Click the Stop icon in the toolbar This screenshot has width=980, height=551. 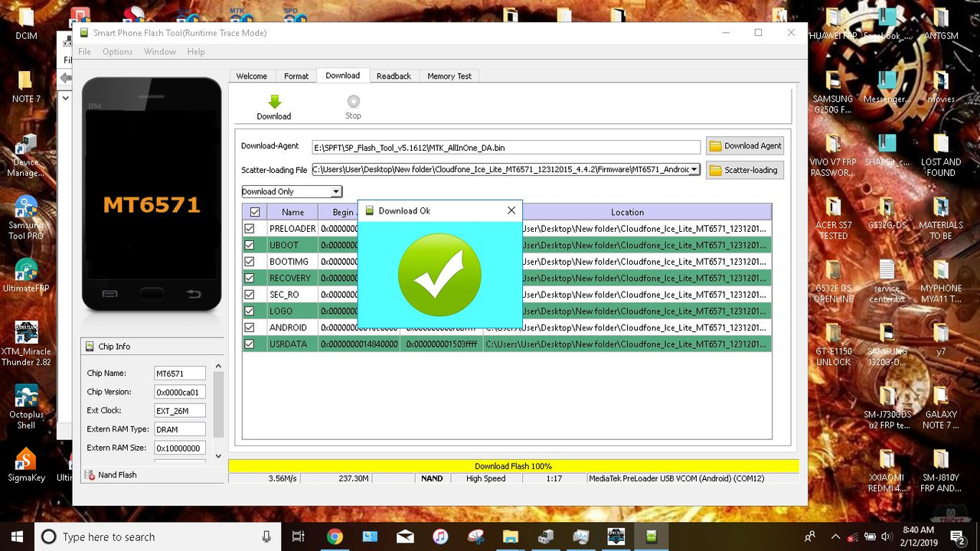pyautogui.click(x=353, y=101)
